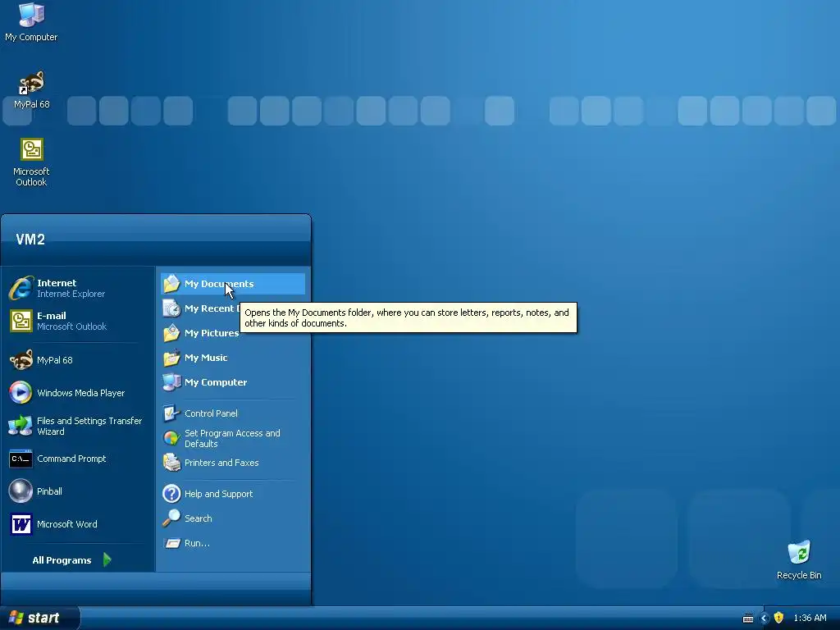The image size is (840, 630).
Task: Open Help and Support
Action: [x=233, y=494]
